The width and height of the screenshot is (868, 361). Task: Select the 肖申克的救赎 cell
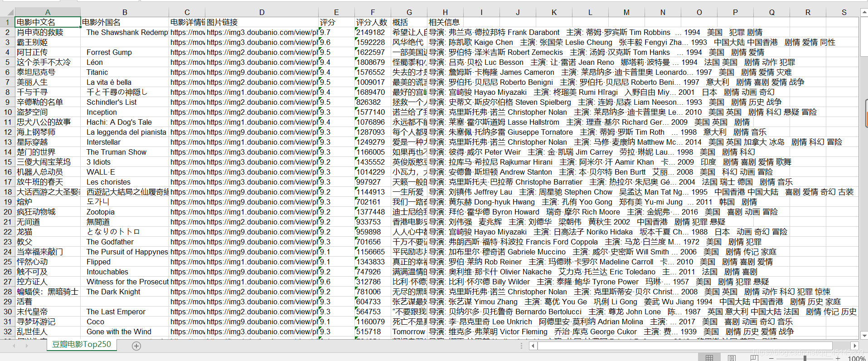pos(48,32)
